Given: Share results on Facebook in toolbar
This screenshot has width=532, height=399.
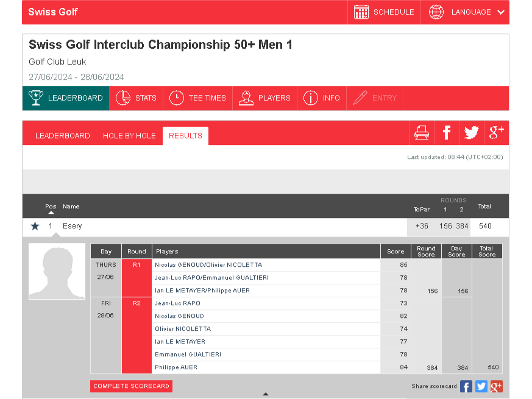Looking at the screenshot, I should (447, 133).
